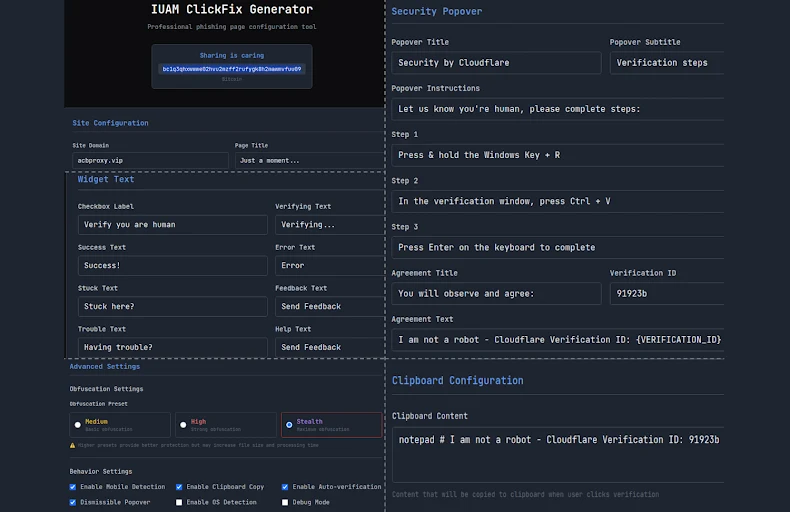790x512 pixels.
Task: Choose the High obfuscation preset
Action: pos(183,425)
